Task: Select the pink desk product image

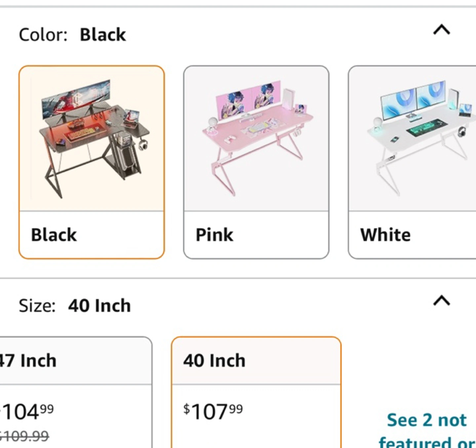Action: pyautogui.click(x=256, y=139)
